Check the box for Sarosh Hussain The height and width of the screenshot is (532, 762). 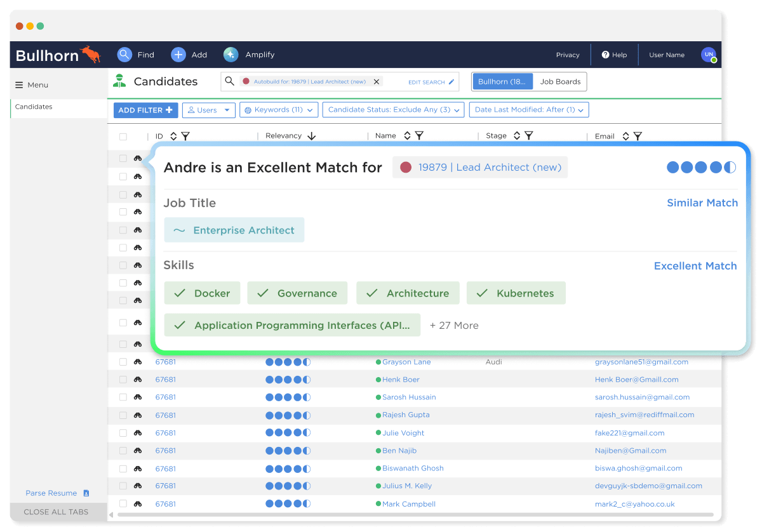[123, 397]
